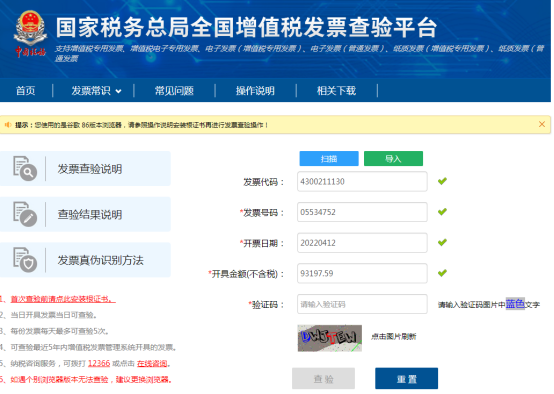The image size is (554, 394).
Task: Open the 首页 menu item
Action: point(25,91)
